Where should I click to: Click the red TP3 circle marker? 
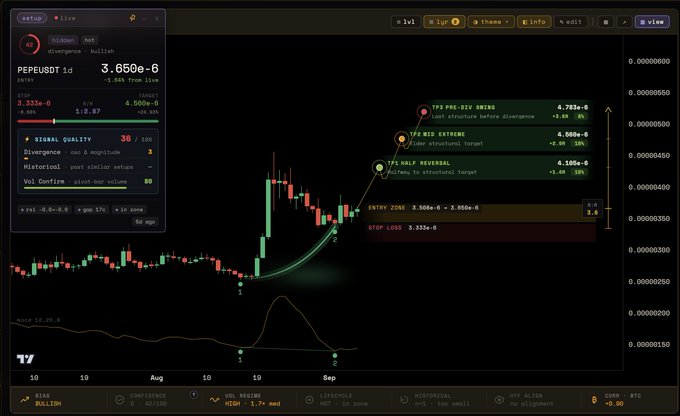(424, 112)
